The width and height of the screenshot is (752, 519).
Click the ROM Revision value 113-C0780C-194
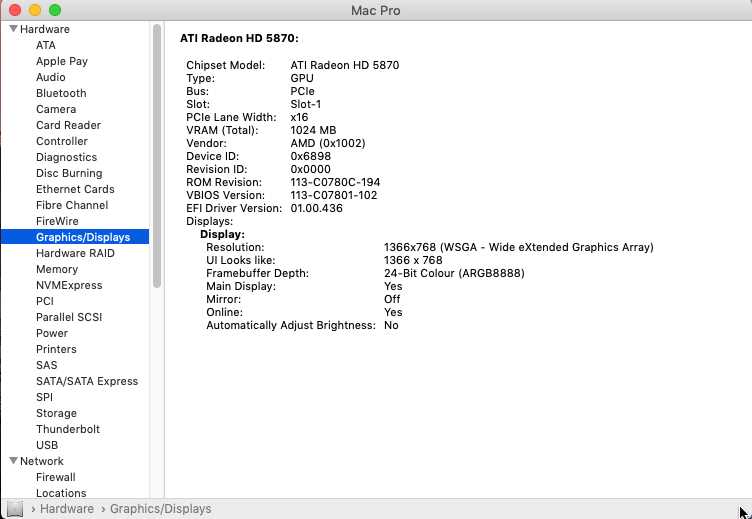[x=335, y=182]
